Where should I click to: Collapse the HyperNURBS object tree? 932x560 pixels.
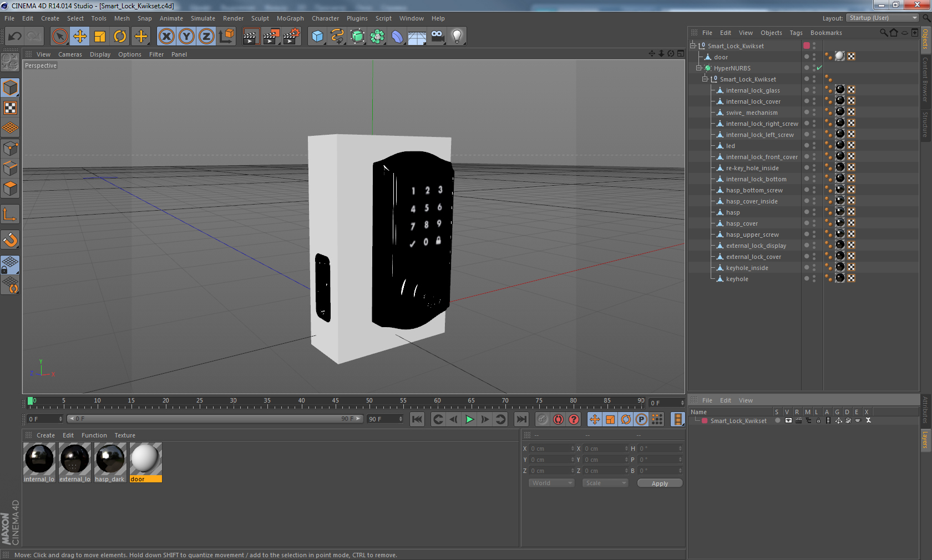tap(699, 68)
